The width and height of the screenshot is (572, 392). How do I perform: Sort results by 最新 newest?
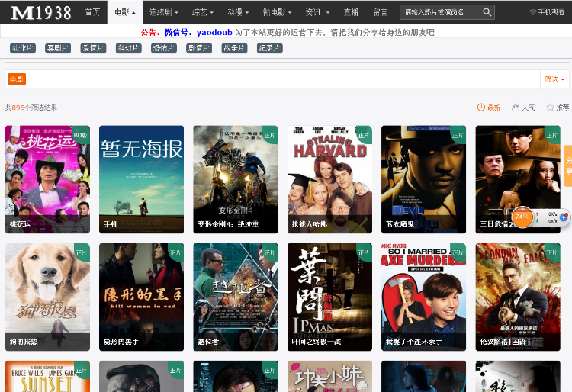tap(489, 108)
